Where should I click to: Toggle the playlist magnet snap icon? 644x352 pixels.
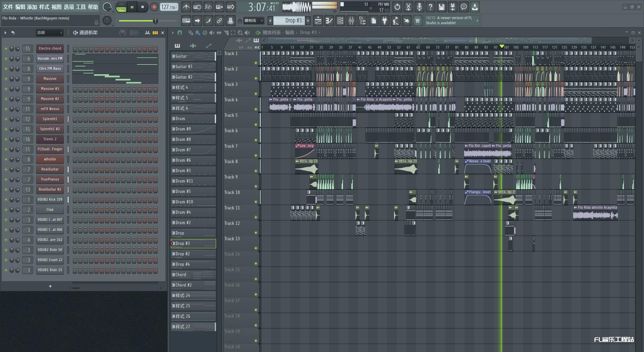180,33
